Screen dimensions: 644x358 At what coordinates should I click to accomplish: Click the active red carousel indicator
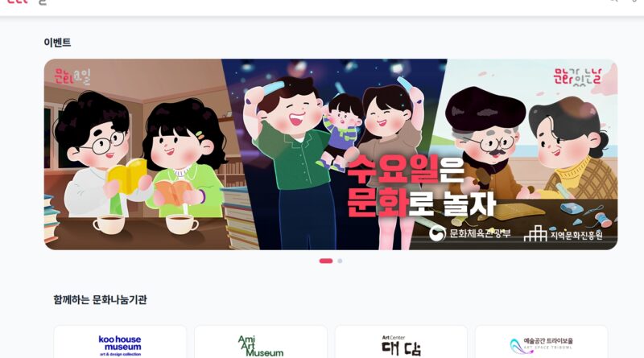tap(326, 261)
